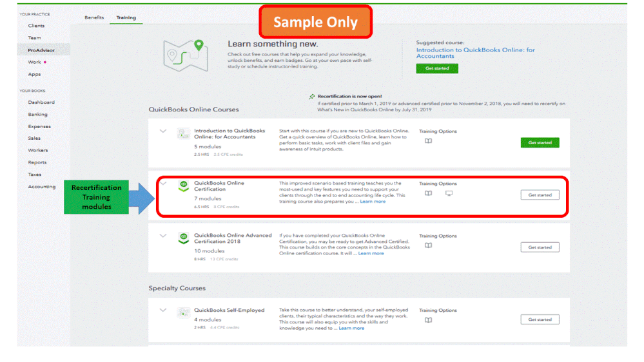Viewport: 644px width, 362px height.
Task: Click book icon in QuickBooks Online Certification row
Action: (x=428, y=193)
